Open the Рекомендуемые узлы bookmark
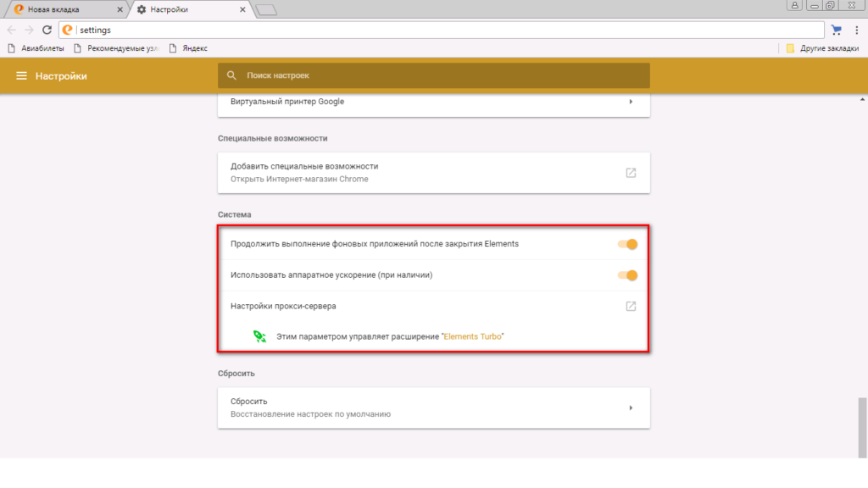This screenshot has width=868, height=488. coord(116,48)
